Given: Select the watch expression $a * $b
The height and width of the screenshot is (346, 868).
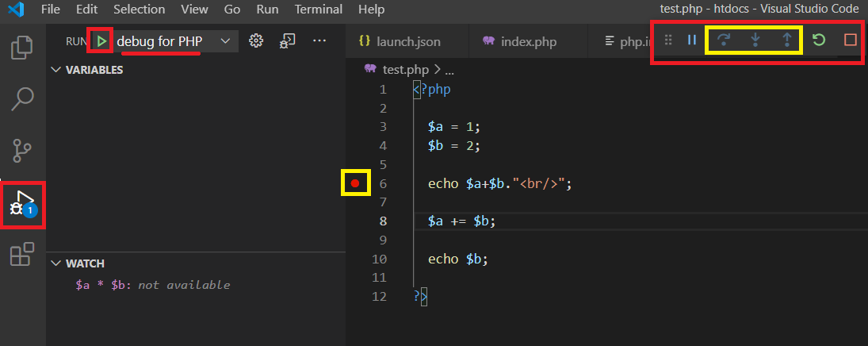Looking at the screenshot, I should 153,285.
